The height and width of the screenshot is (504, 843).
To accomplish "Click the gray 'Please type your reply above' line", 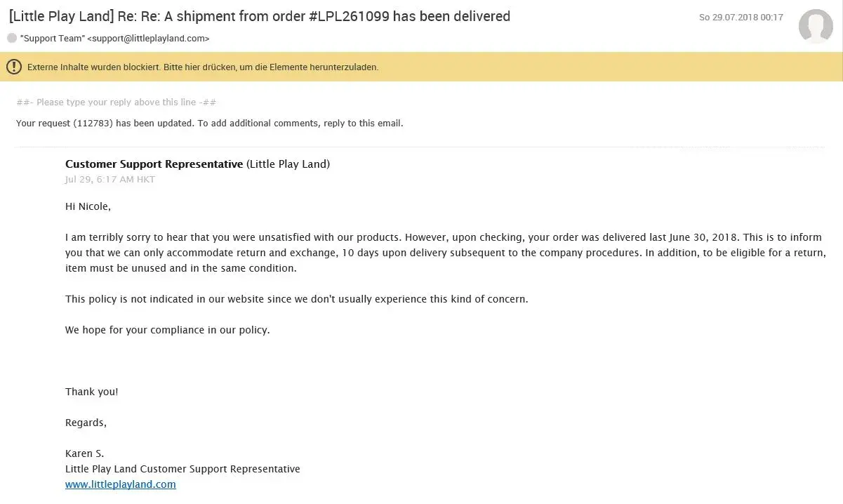I will pyautogui.click(x=116, y=102).
